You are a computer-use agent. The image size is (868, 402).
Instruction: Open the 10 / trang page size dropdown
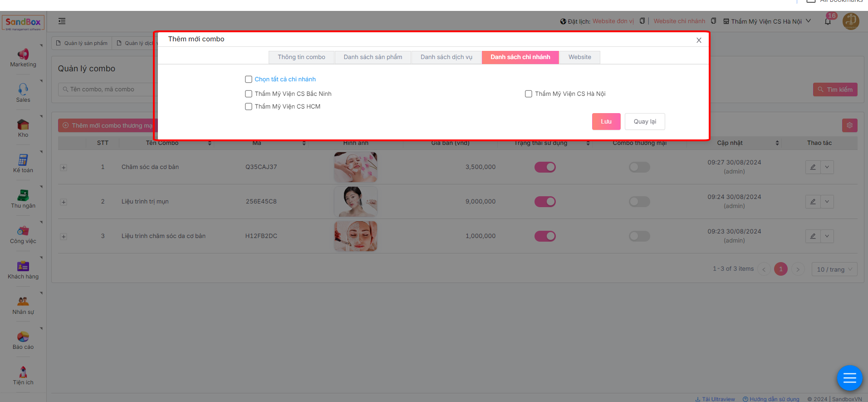834,269
